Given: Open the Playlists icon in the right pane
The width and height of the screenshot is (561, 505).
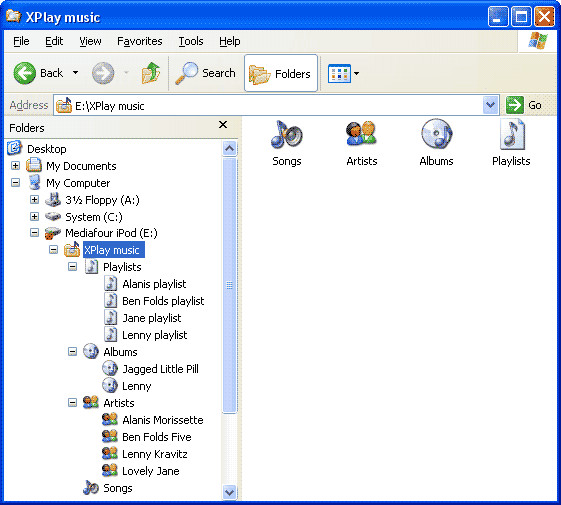Looking at the screenshot, I should (x=512, y=135).
